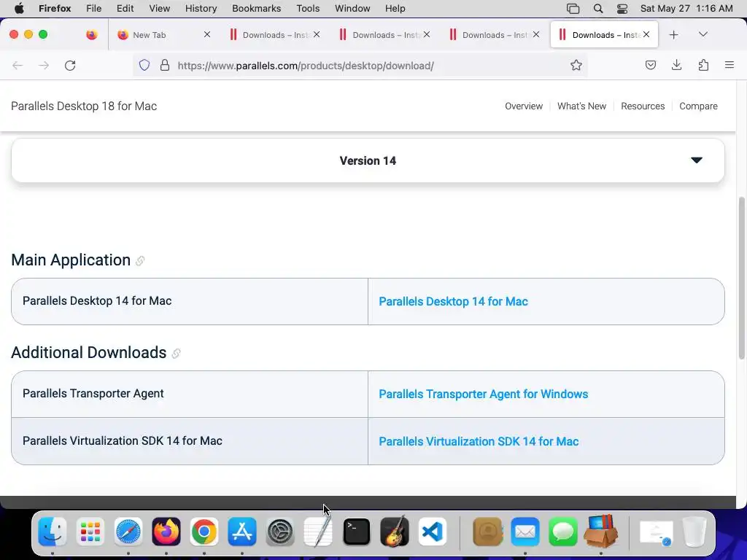Open the Firefox History menu
Viewport: 747px width, 560px height.
coord(201,9)
